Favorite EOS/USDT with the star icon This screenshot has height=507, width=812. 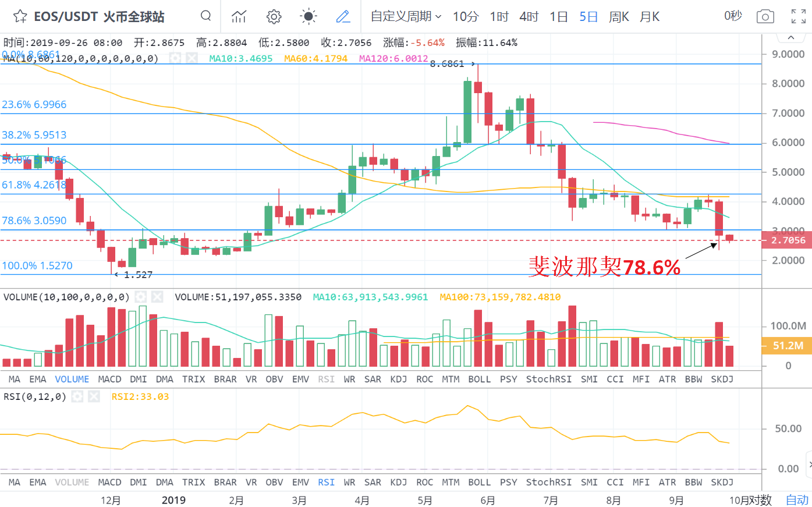(19, 17)
